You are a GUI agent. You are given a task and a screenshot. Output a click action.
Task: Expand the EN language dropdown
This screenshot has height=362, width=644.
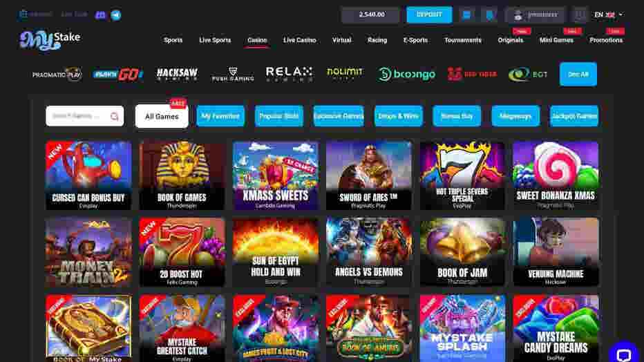pyautogui.click(x=608, y=15)
